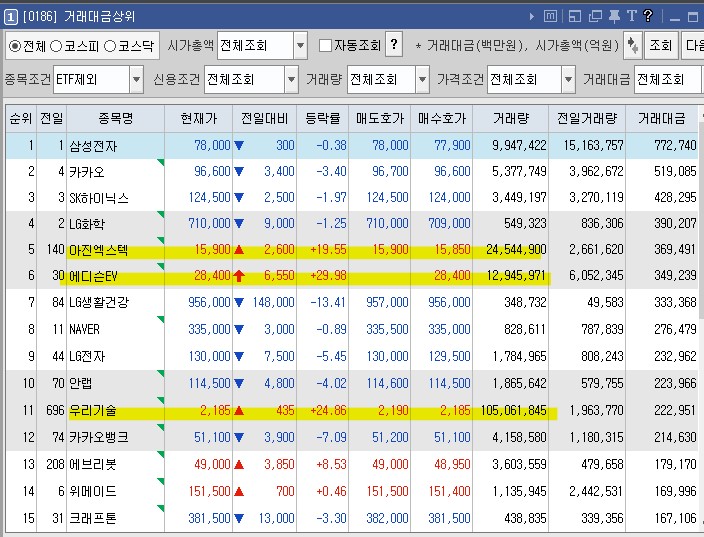
Task: Sort by the 거래대금 column header
Action: pyautogui.click(x=662, y=119)
